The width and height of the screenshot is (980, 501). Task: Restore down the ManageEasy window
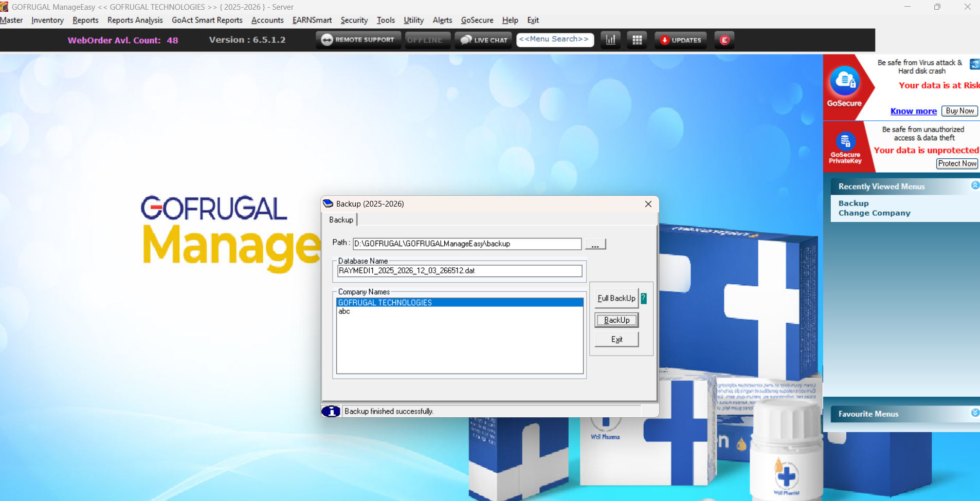[937, 7]
